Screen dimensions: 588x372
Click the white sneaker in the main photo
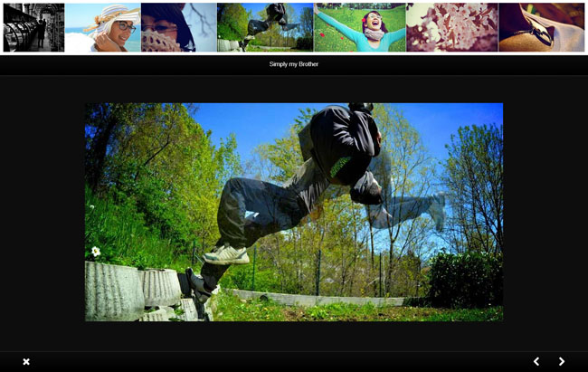[x=225, y=255]
